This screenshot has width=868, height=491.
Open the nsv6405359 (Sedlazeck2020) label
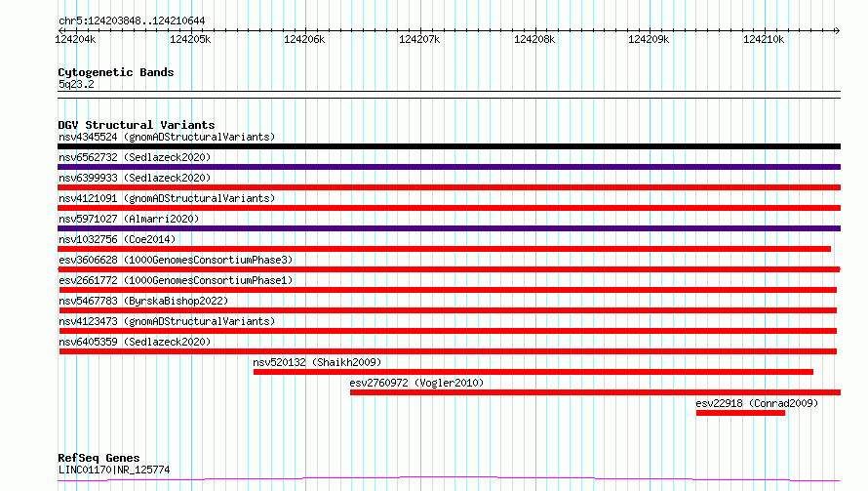[x=135, y=342]
